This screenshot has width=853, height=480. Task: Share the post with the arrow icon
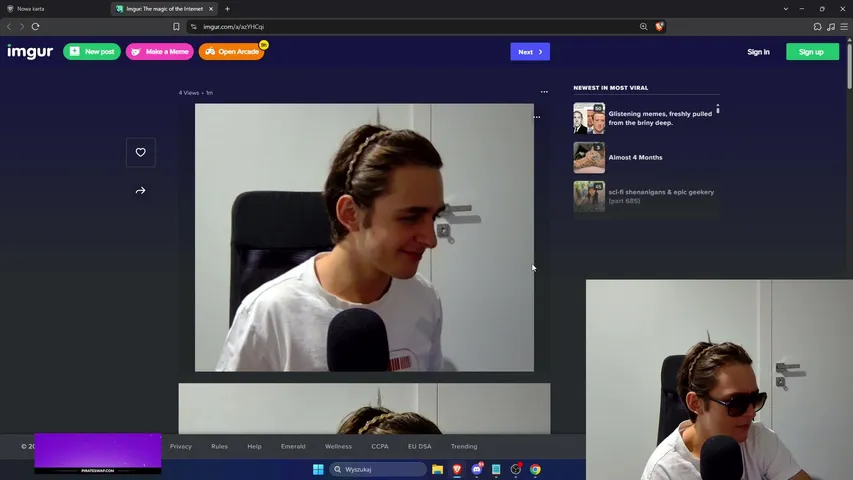tap(140, 190)
